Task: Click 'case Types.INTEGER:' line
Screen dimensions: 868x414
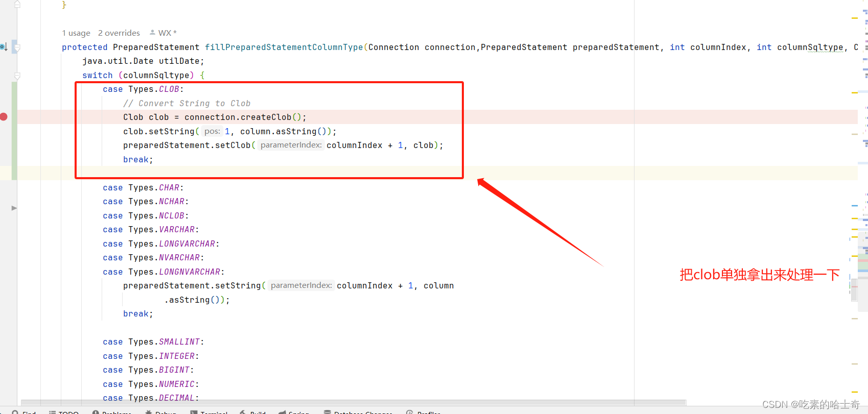Action: 151,356
